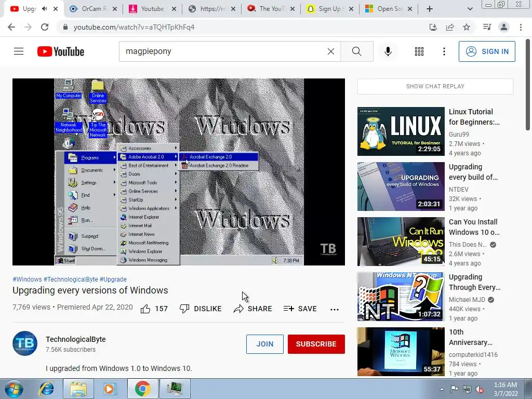Open the Chrome profile avatar
The image size is (532, 399).
[504, 27]
